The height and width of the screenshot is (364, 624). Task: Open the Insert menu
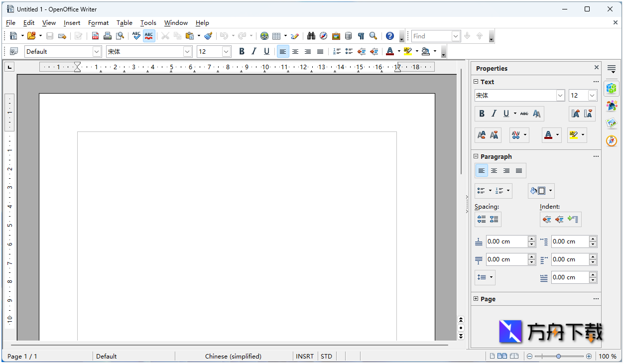click(x=72, y=23)
